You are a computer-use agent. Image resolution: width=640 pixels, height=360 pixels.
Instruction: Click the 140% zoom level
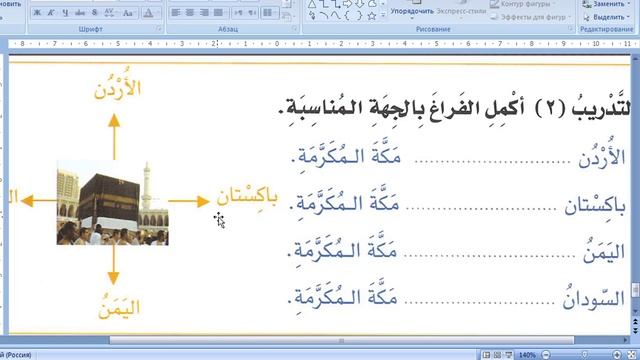point(527,355)
